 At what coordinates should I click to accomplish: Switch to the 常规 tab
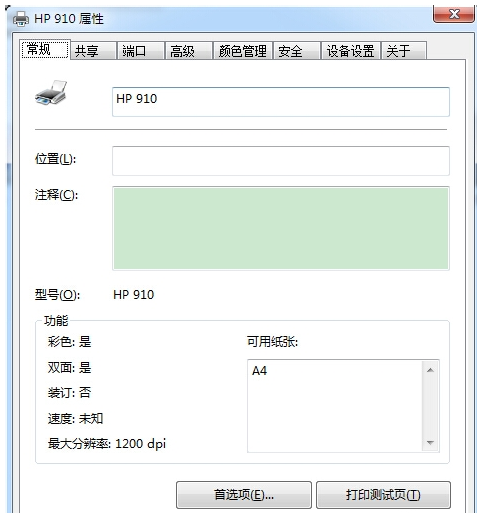click(x=46, y=49)
